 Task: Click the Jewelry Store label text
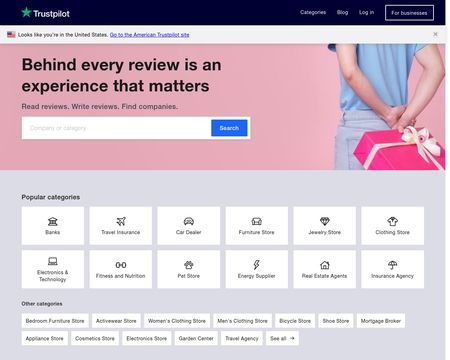pyautogui.click(x=324, y=232)
